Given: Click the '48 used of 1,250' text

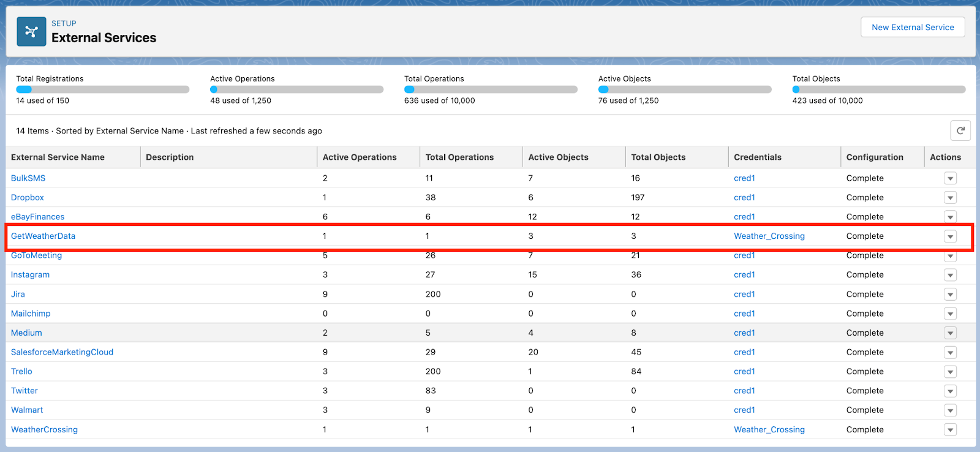Looking at the screenshot, I should (x=241, y=100).
